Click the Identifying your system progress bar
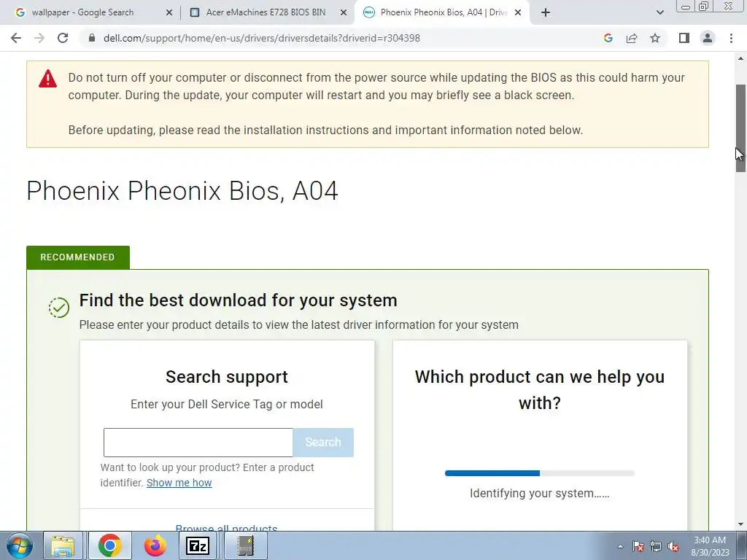This screenshot has width=747, height=560. pyautogui.click(x=540, y=473)
